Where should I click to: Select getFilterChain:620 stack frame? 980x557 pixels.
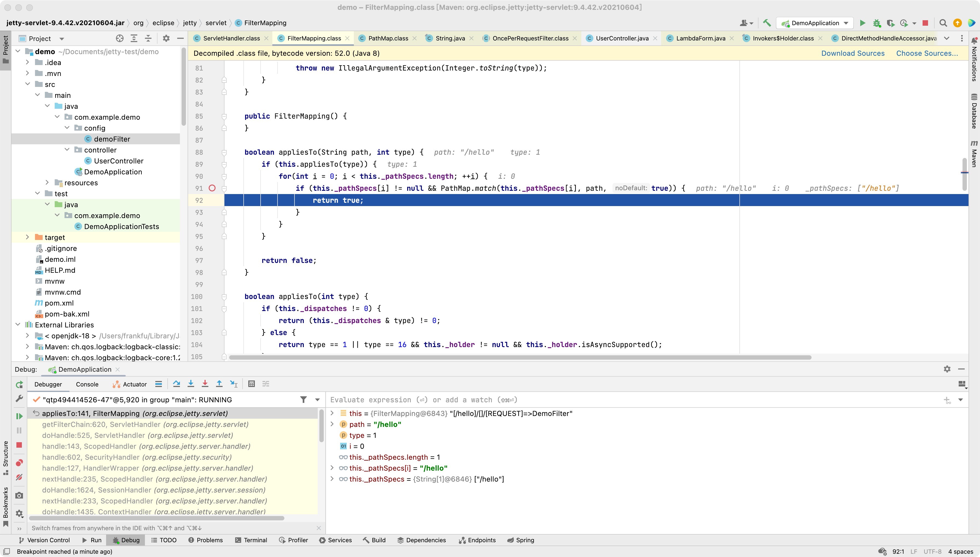pos(172,424)
